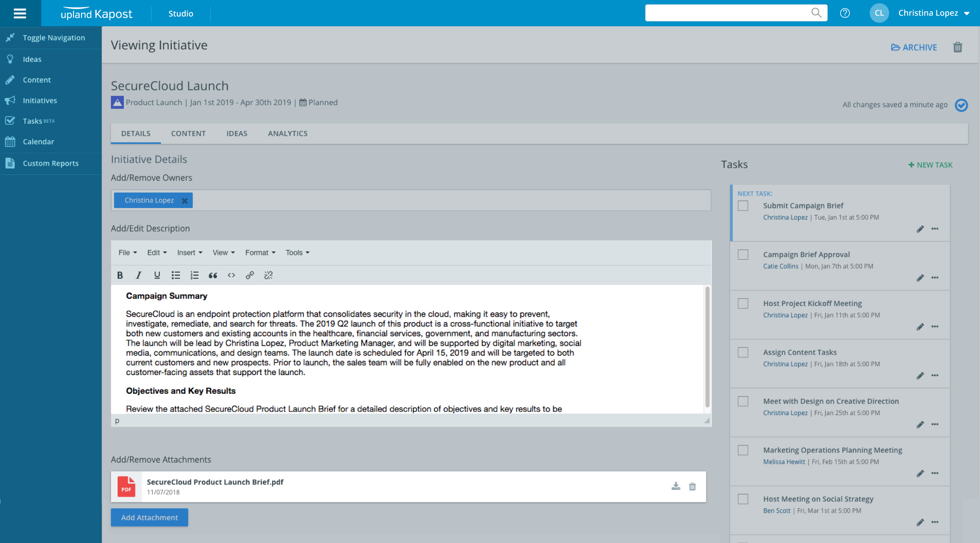
Task: Check Host Meeting on Social Strategy task
Action: pyautogui.click(x=743, y=499)
